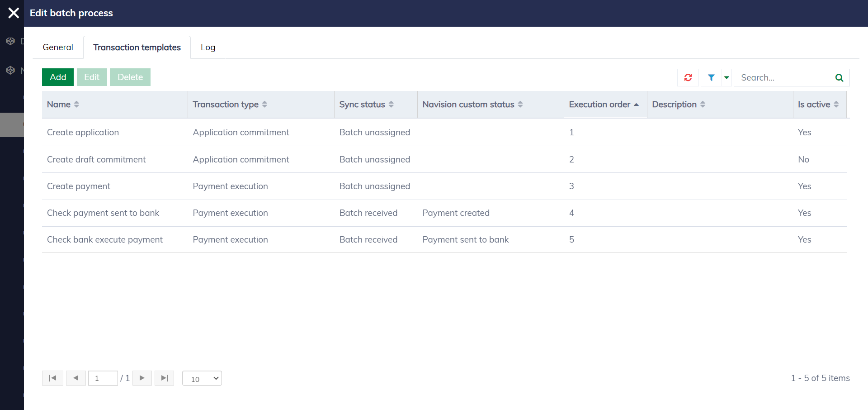The image size is (868, 410).
Task: Select the Check bank execute payment row
Action: [x=104, y=239]
